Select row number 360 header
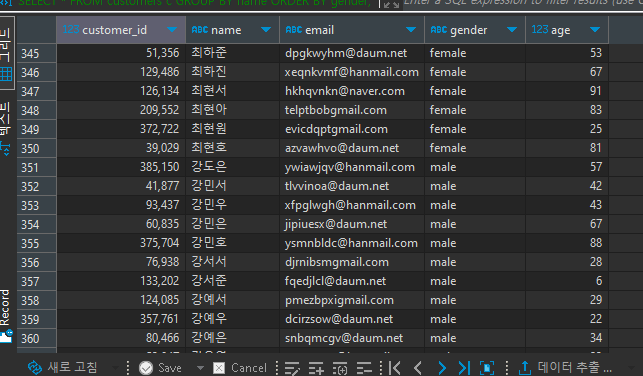 36,338
